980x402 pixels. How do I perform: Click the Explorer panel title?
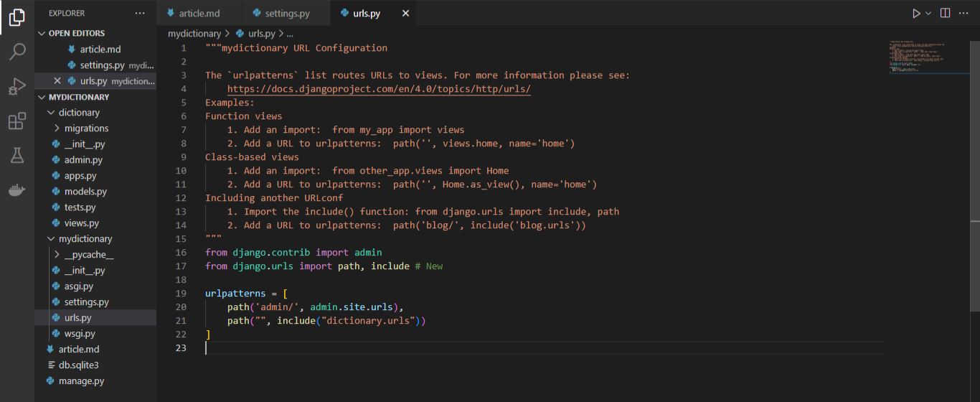(67, 13)
